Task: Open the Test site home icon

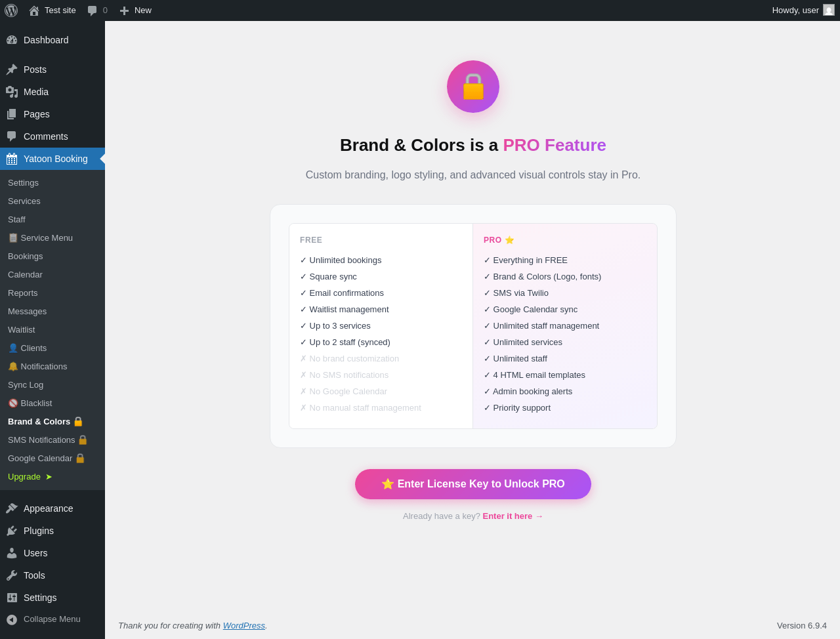Action: coord(34,10)
